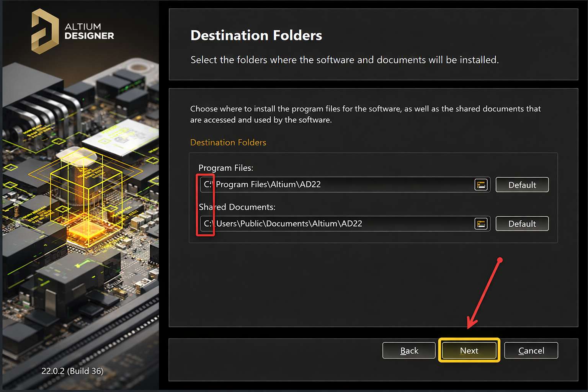The image size is (588, 392).
Task: Click the 'Program Files:' label
Action: pos(226,168)
